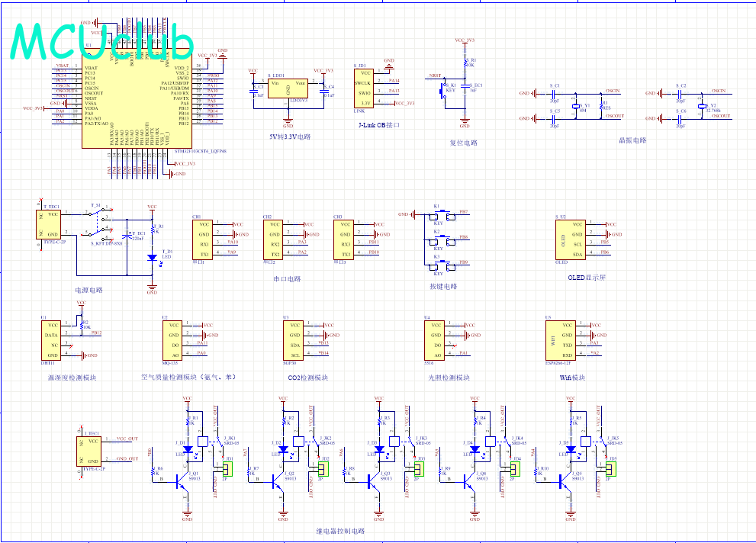The image size is (756, 543).
Task: Select the SGP30 CO2 sensor block
Action: [x=294, y=340]
